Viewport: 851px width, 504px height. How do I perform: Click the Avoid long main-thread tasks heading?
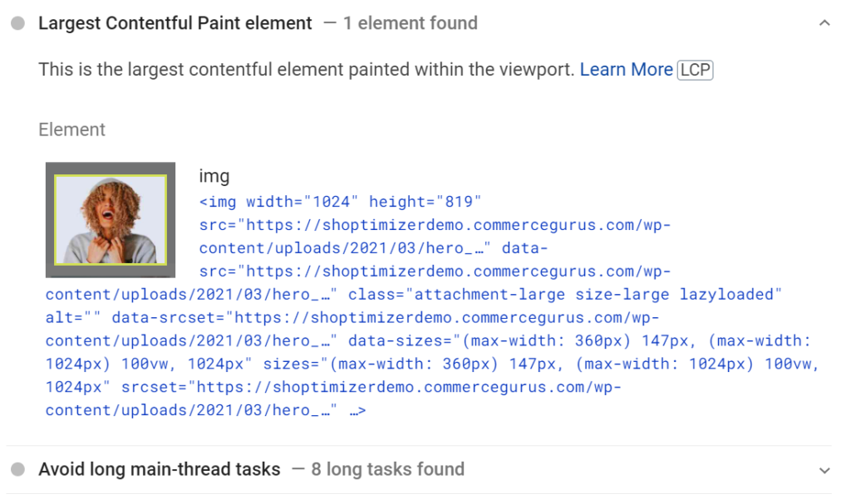click(x=159, y=468)
